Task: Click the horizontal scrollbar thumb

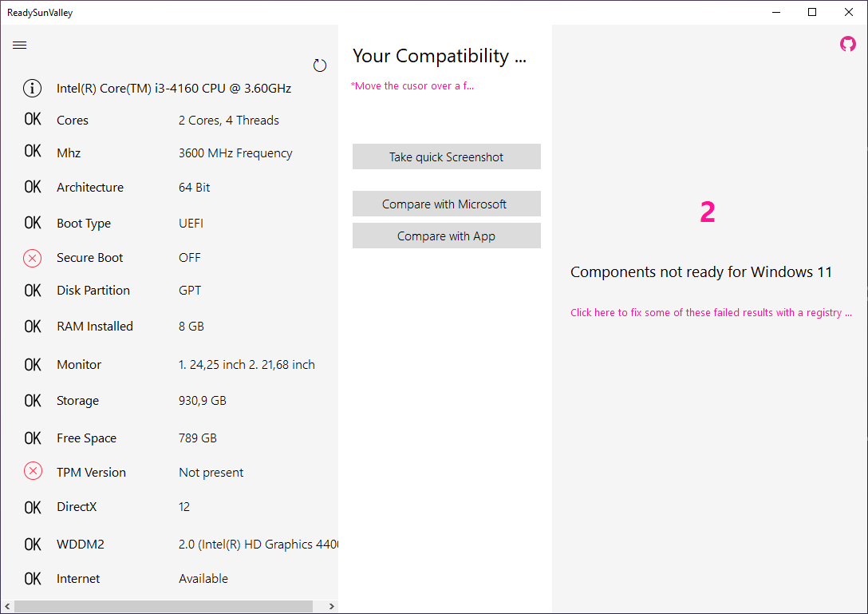Action: pos(164,606)
